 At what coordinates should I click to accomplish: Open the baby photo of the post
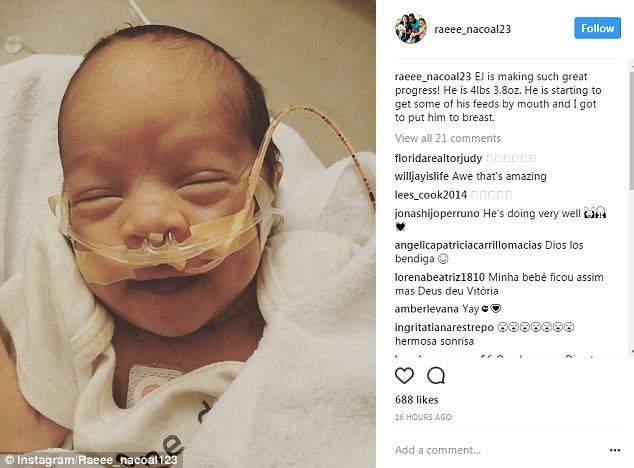(188, 234)
